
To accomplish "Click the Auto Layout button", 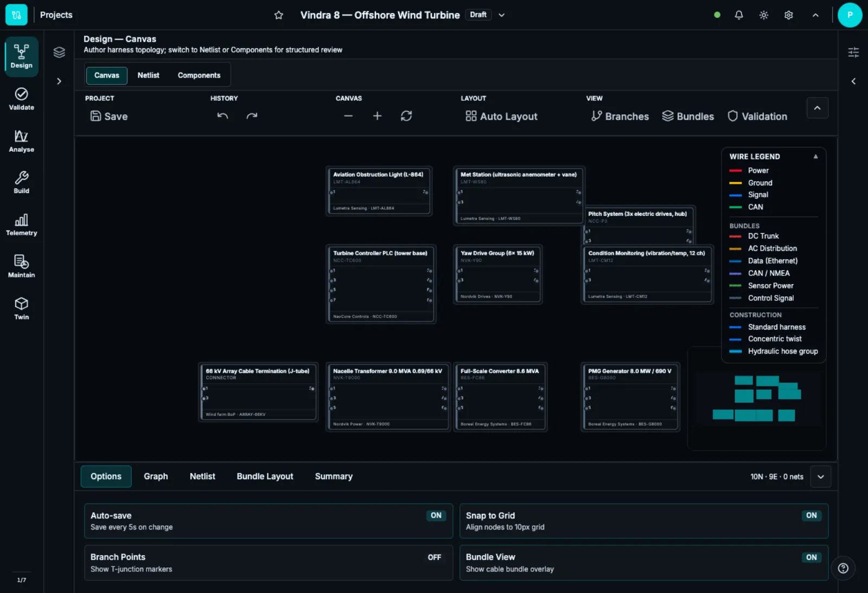I will [x=501, y=116].
